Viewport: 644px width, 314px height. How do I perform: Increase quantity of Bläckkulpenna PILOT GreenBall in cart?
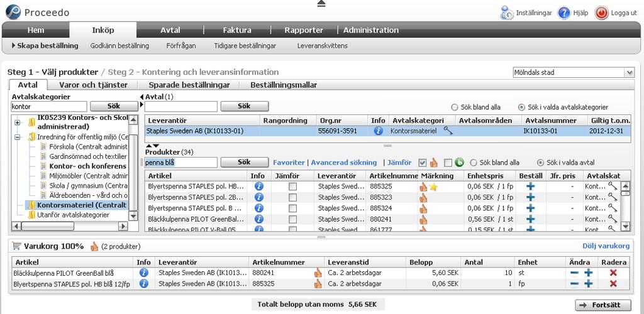pyautogui.click(x=588, y=273)
